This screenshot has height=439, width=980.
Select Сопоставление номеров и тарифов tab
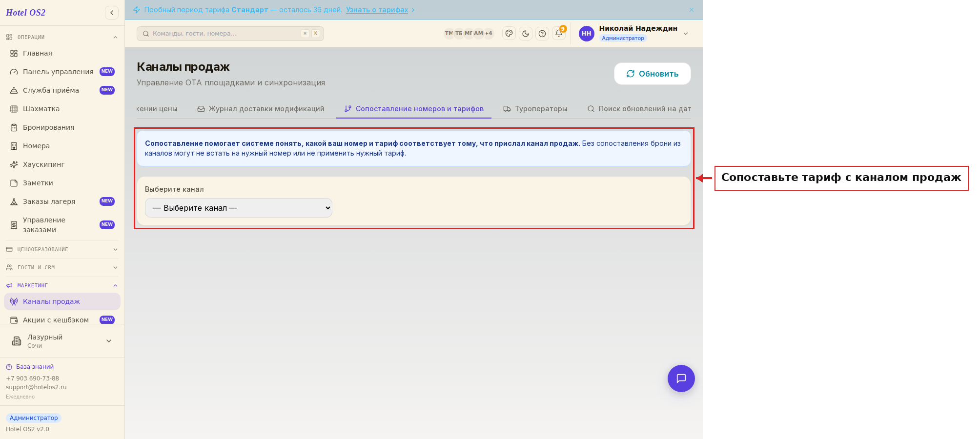pos(414,109)
